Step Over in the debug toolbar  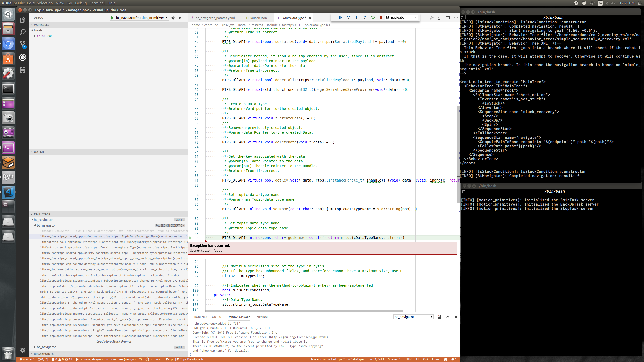[349, 17]
